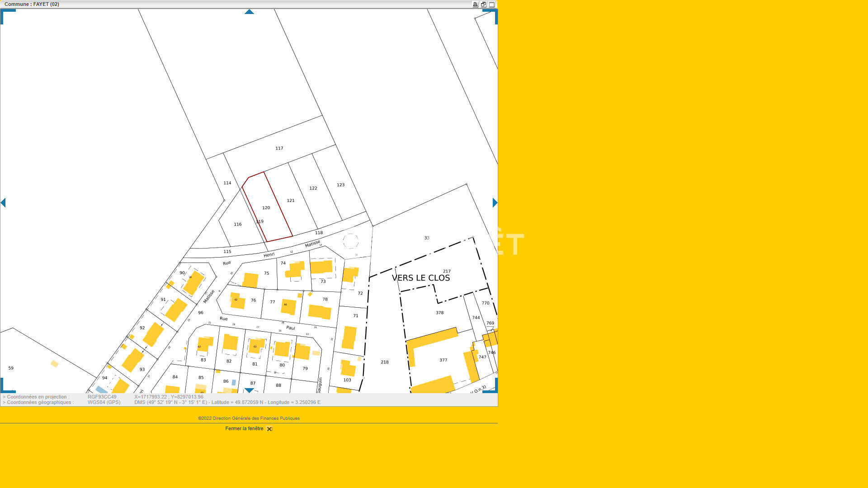The image size is (868, 488).
Task: Click parcel number 33
Action: [x=427, y=238]
